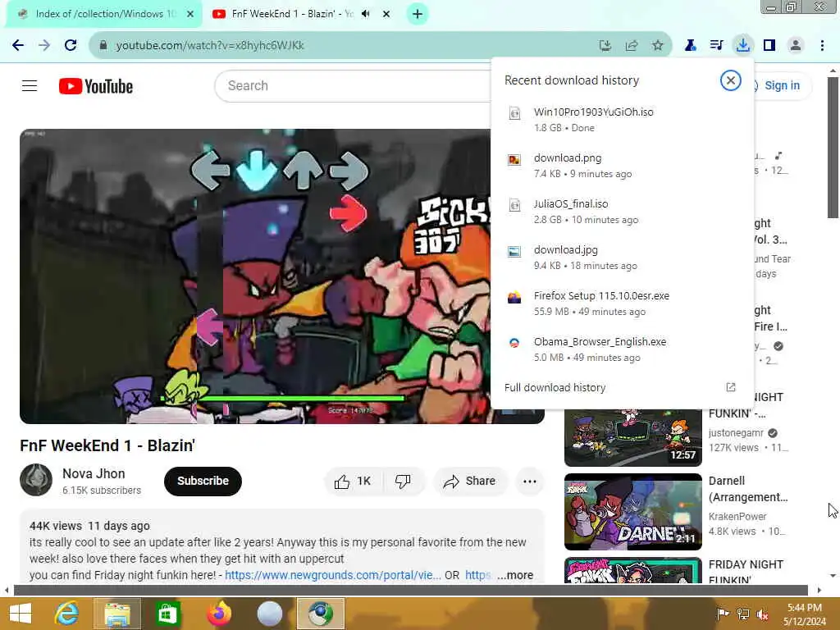Open KrakenPower channel name
840x630 pixels.
coord(737,517)
